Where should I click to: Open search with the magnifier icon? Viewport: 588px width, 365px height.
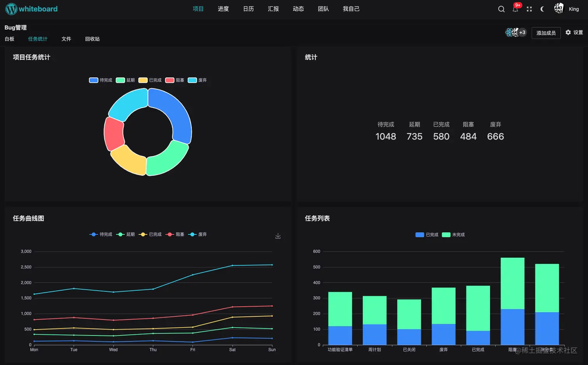[501, 9]
